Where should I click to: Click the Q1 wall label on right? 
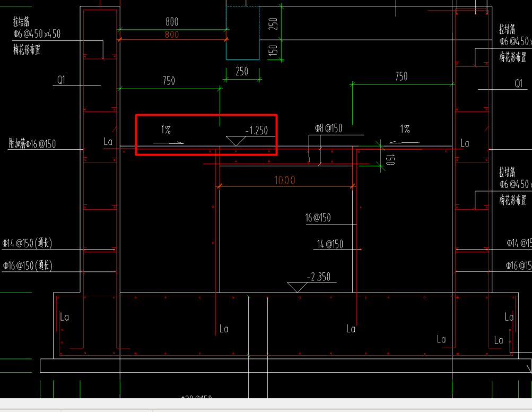(518, 83)
